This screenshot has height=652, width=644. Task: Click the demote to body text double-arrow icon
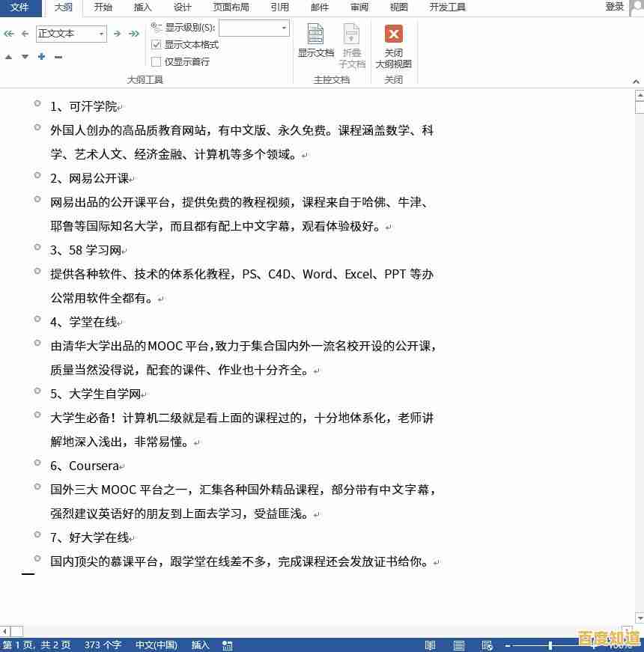pos(135,34)
